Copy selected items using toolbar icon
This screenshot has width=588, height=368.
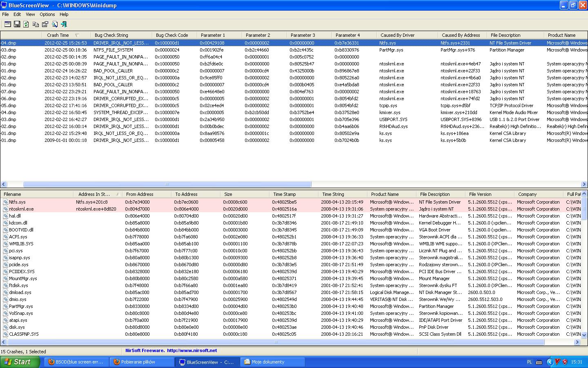[x=36, y=24]
